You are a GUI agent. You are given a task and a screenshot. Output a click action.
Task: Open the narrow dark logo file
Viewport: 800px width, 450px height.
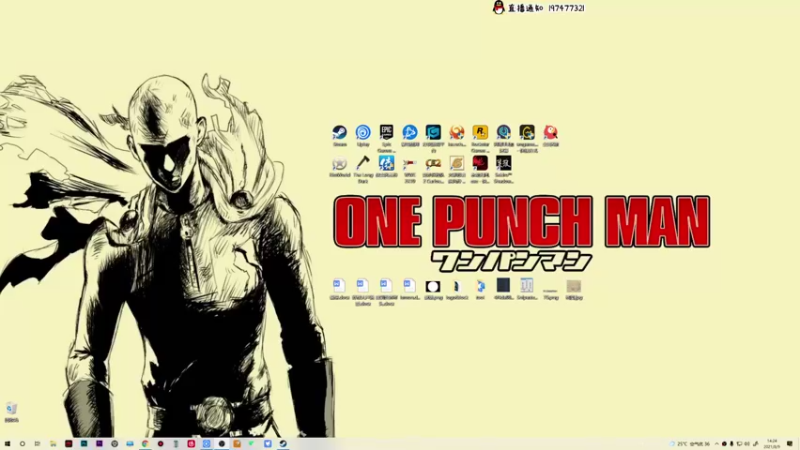[x=457, y=289]
